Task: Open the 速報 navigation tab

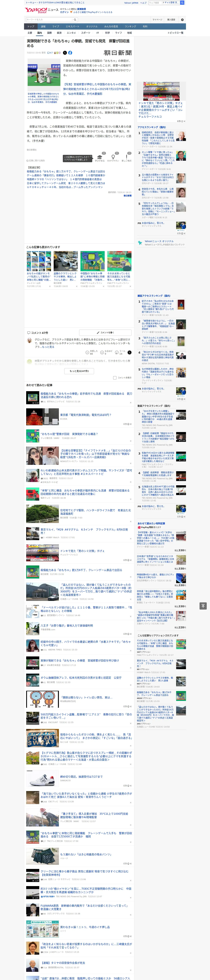Action: click(x=43, y=27)
